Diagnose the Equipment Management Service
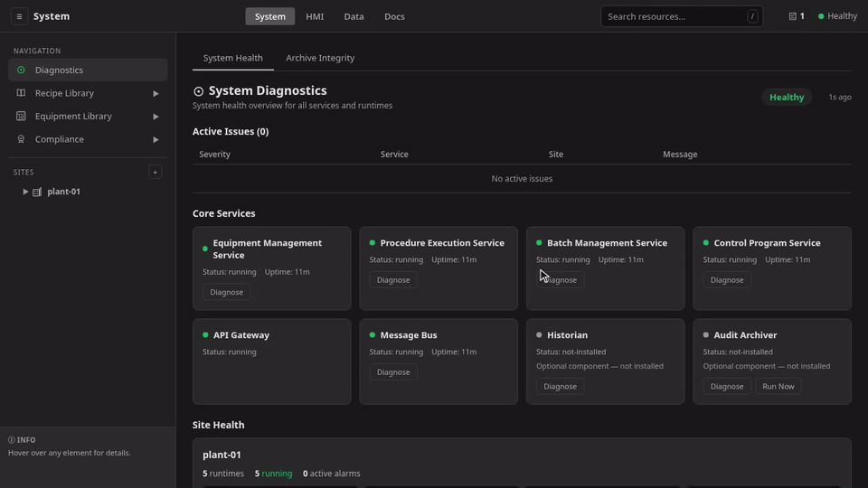The height and width of the screenshot is (488, 868). coord(226,292)
